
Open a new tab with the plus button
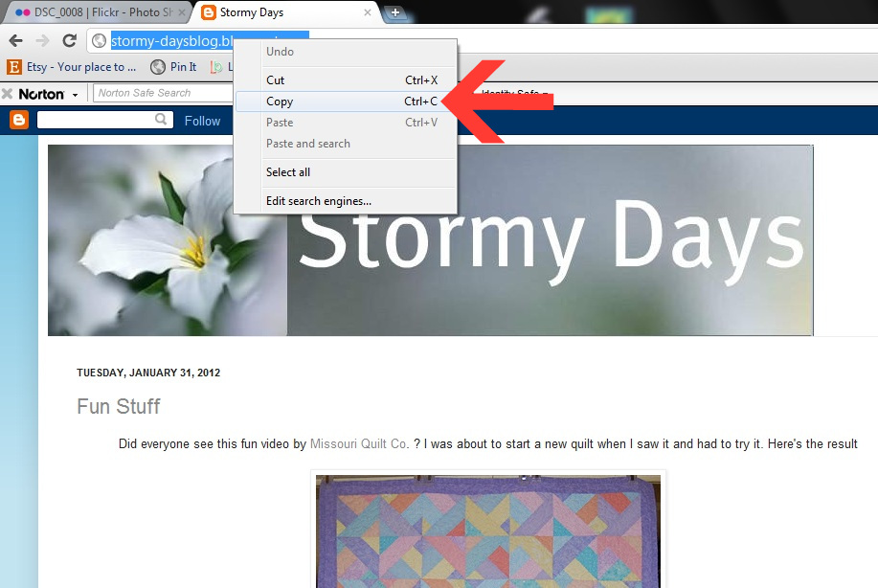click(395, 12)
